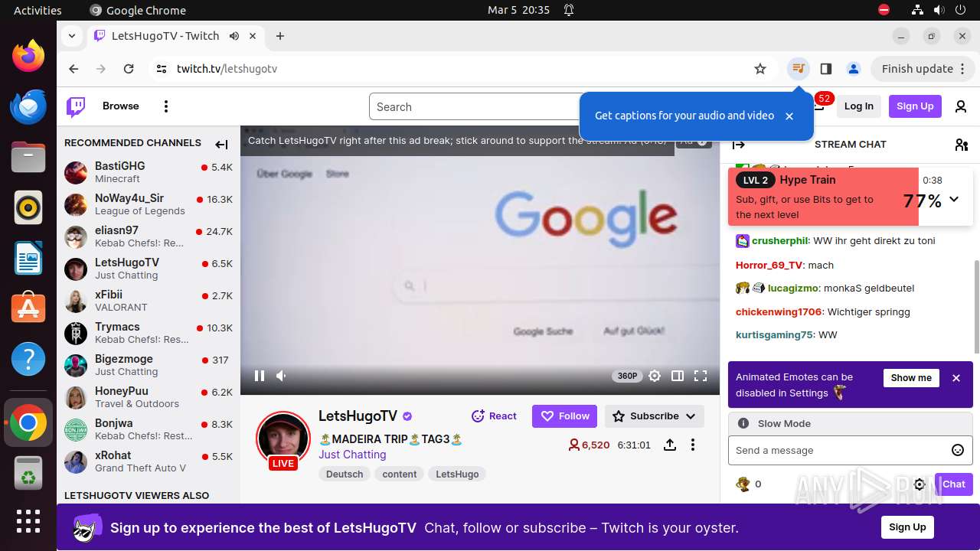The height and width of the screenshot is (551, 980).
Task: Open the Just Chatting category link
Action: [352, 455]
